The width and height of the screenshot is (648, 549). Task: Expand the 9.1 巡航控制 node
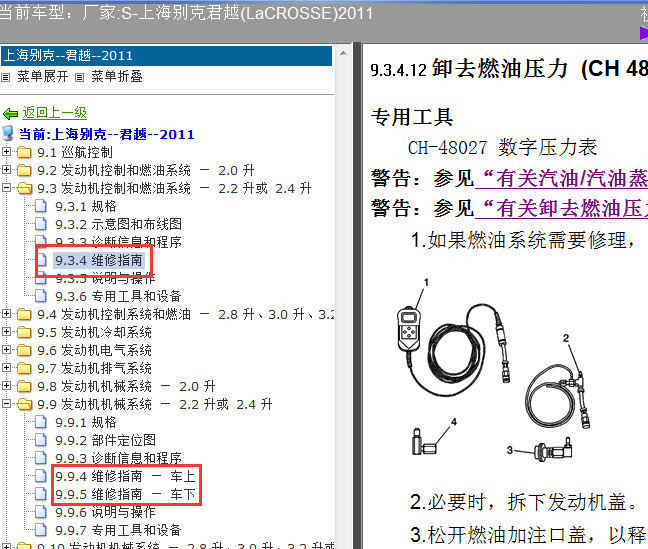coord(6,152)
